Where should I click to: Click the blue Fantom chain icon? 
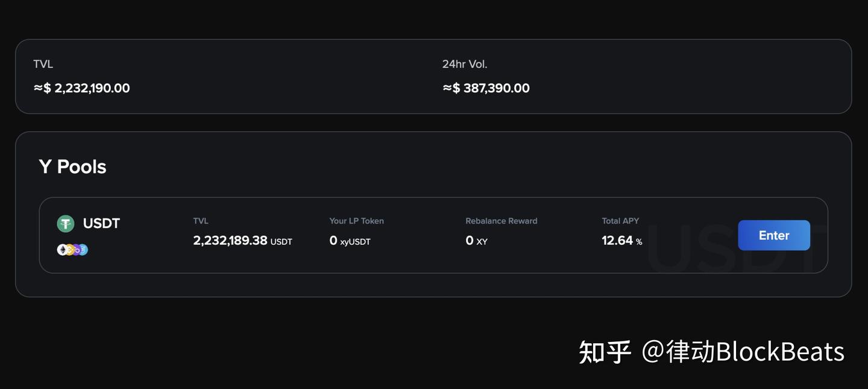84,248
